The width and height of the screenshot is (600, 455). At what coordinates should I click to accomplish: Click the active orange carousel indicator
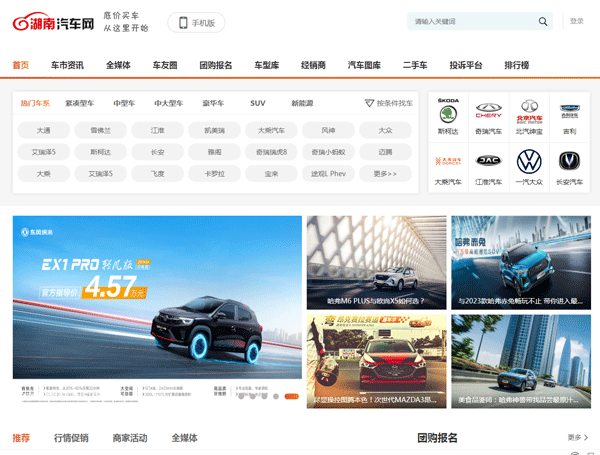[x=291, y=396]
